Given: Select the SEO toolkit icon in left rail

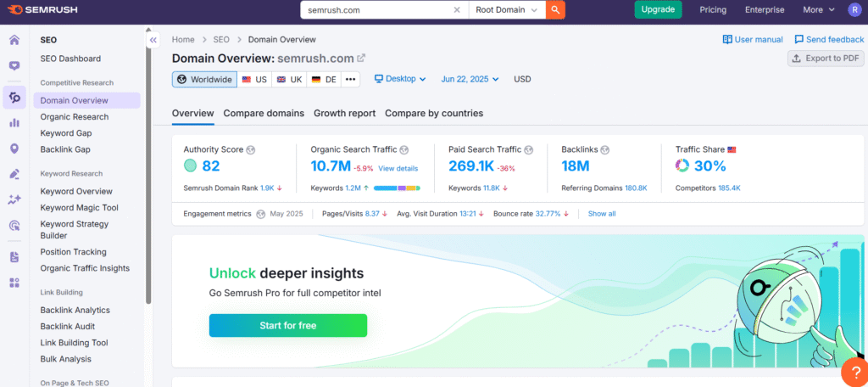Looking at the screenshot, I should click(14, 98).
